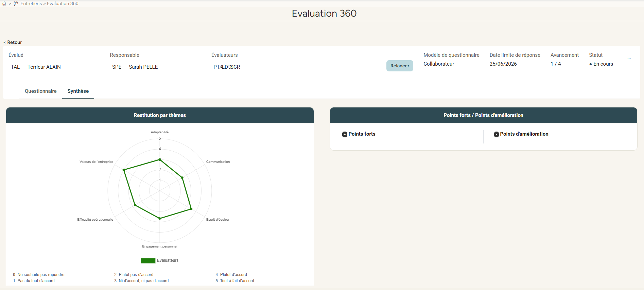Click the Communication data point on radar
The width and height of the screenshot is (644, 290).
click(x=182, y=177)
